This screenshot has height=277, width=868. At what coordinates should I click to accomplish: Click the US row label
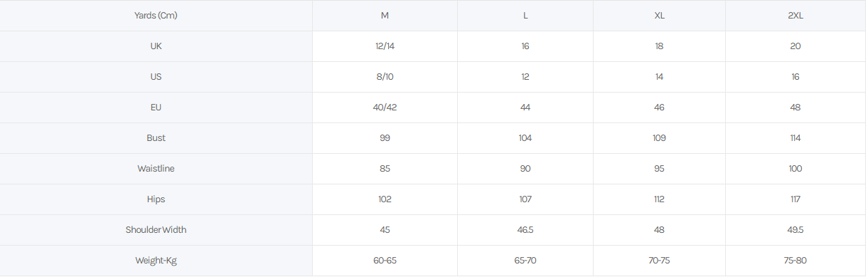coord(156,77)
